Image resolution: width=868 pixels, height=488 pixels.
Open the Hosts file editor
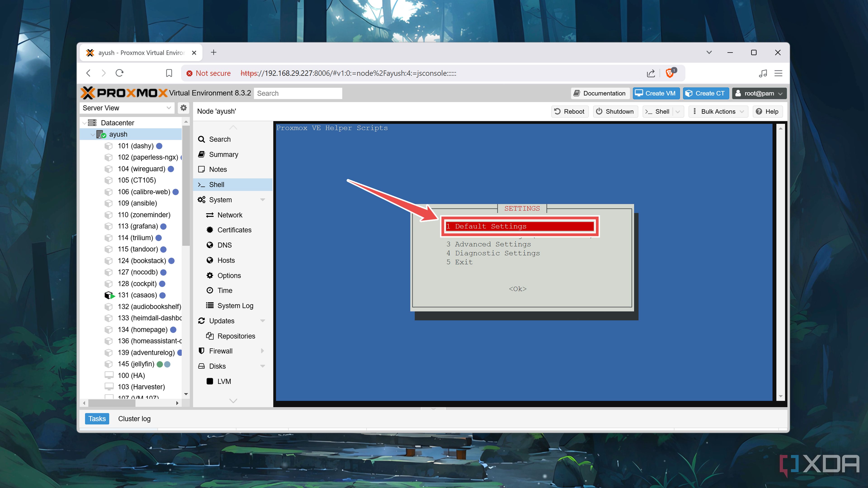226,260
